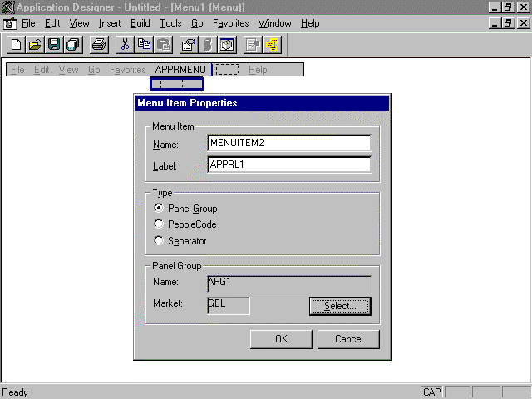The width and height of the screenshot is (532, 399).
Task: Click the Panel Group Name field APG1
Action: (x=289, y=284)
